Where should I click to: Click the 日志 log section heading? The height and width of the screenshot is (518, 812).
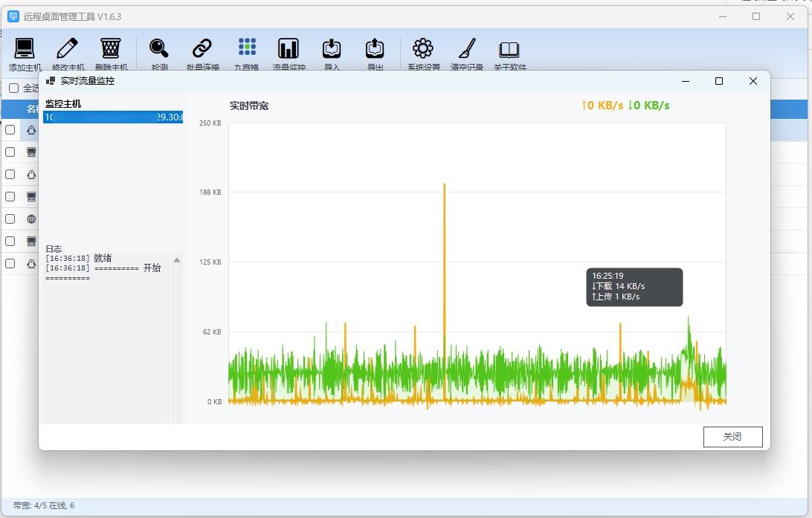54,249
